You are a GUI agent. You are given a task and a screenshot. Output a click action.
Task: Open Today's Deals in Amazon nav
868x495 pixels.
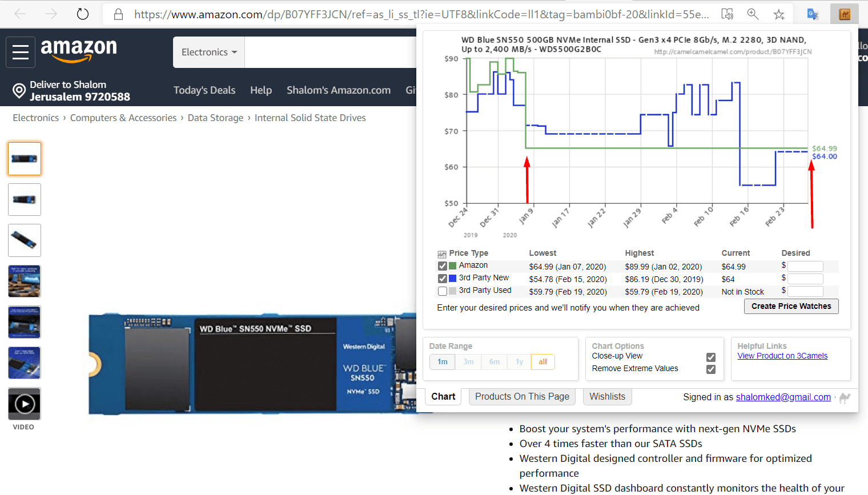tap(204, 90)
